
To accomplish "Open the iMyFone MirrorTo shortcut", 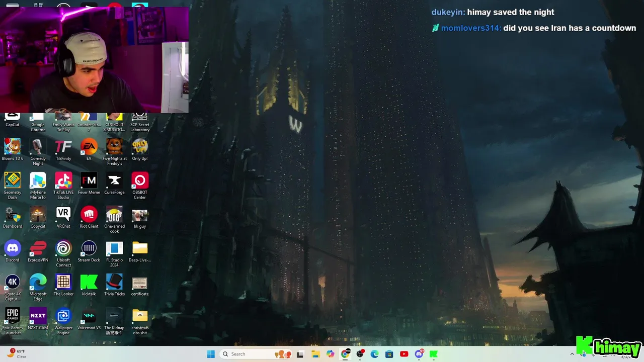I will coord(38,186).
